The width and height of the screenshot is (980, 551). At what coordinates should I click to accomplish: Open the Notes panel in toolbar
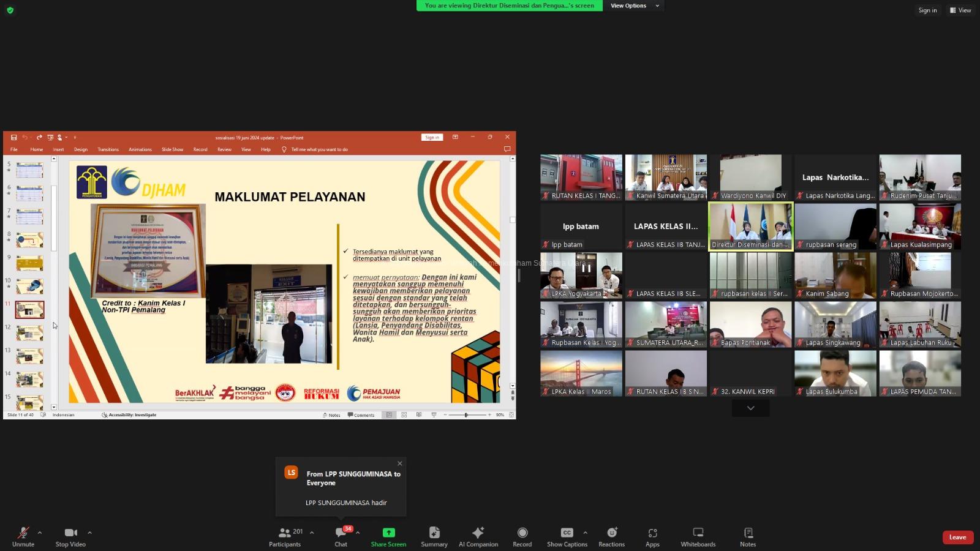click(747, 536)
